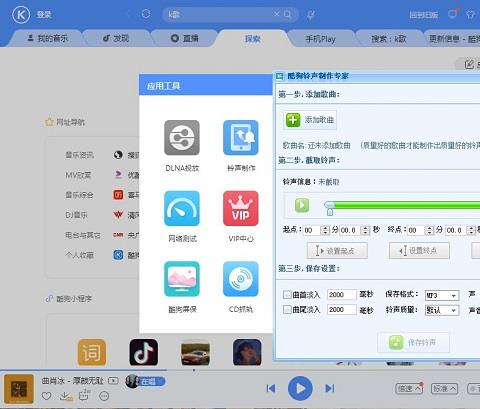Click the heart favorite icon in player bar
The height and width of the screenshot is (409, 480).
click(46, 396)
